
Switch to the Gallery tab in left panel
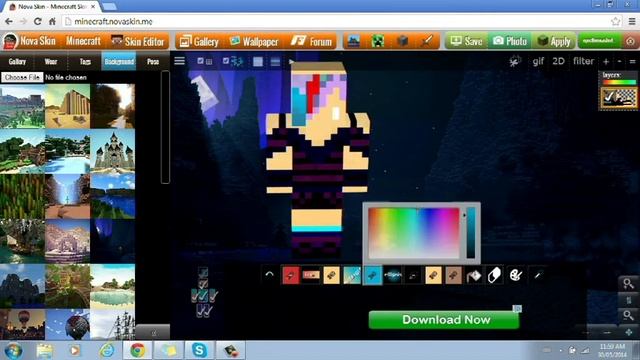point(17,62)
